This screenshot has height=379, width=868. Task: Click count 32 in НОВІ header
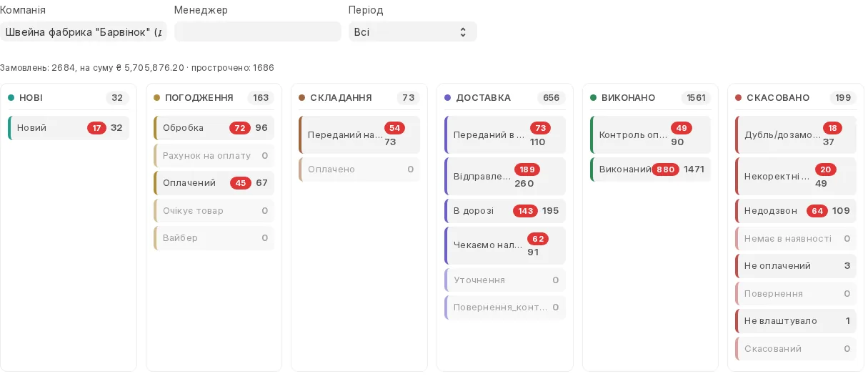pyautogui.click(x=117, y=98)
